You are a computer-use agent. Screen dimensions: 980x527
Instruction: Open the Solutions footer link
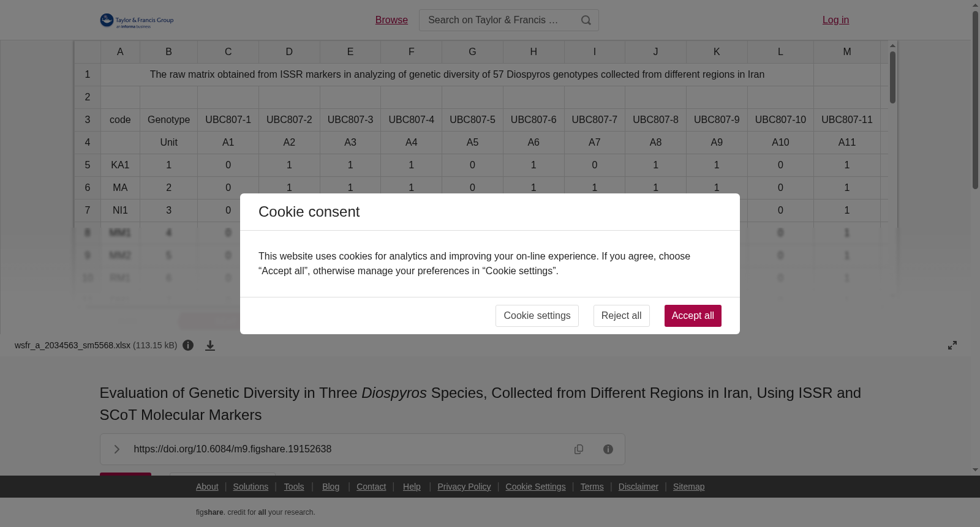tap(251, 487)
